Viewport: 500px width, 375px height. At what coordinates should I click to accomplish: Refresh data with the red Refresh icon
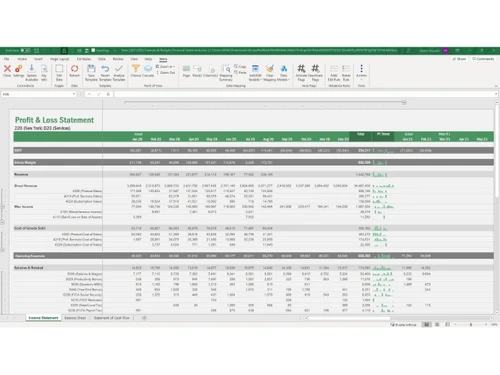[x=74, y=69]
